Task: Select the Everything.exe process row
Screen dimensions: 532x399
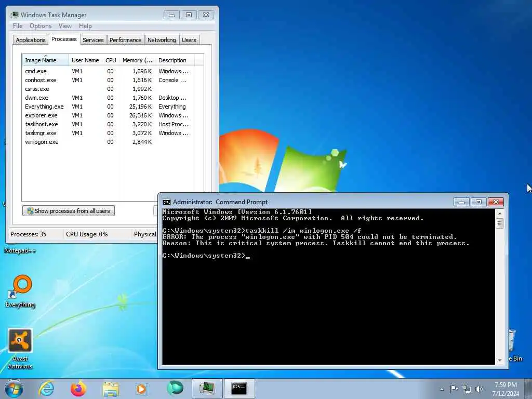Action: (x=109, y=107)
